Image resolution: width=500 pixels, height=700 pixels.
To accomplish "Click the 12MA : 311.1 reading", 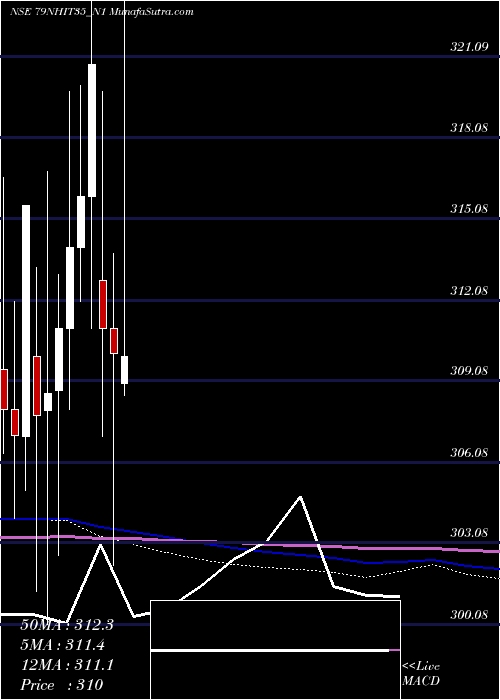I will tap(67, 665).
